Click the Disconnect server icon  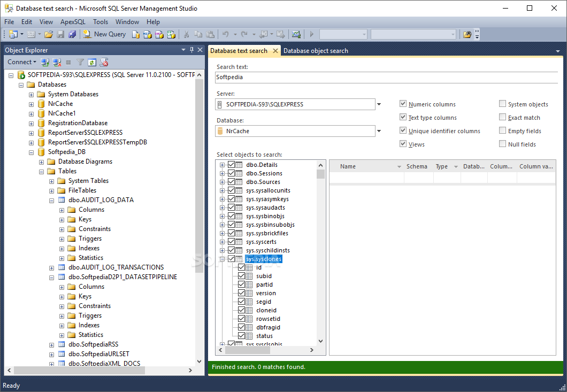tap(57, 62)
